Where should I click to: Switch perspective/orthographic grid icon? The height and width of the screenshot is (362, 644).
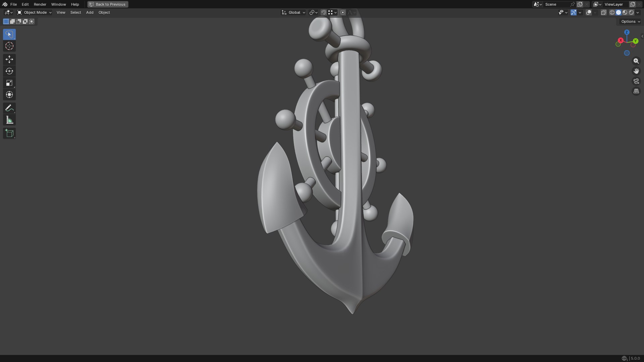tap(636, 91)
